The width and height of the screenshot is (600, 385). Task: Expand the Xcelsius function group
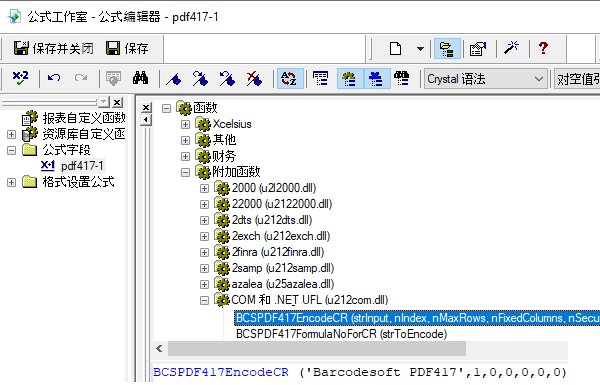[x=185, y=124]
